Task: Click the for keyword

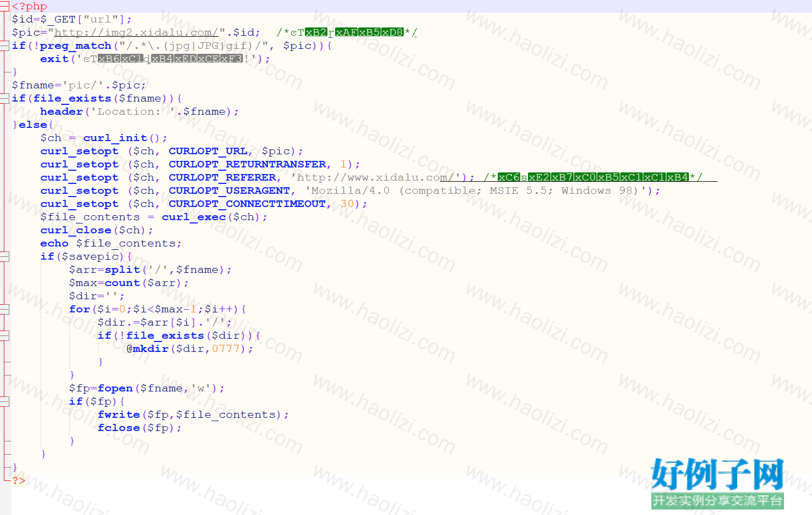Action: point(80,309)
